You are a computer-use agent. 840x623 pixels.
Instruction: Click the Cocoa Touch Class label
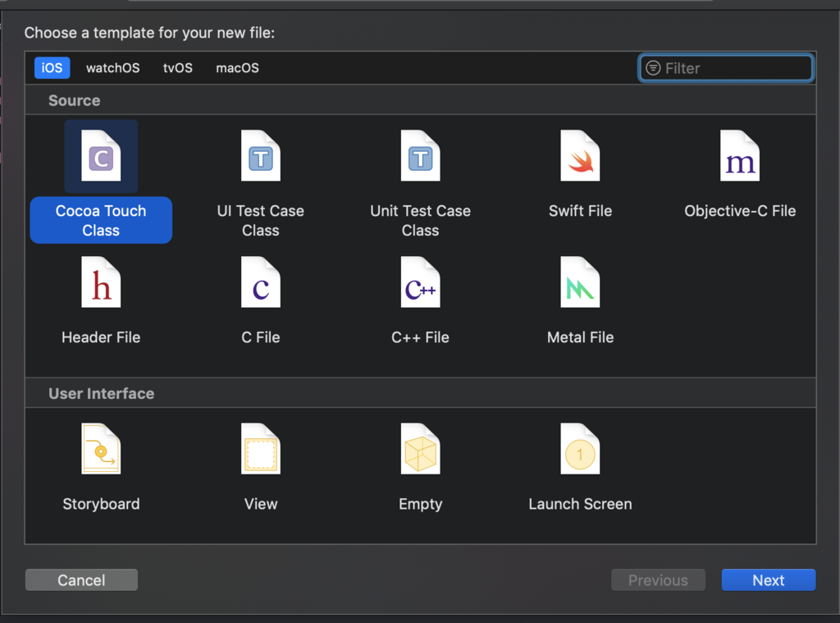coord(101,220)
